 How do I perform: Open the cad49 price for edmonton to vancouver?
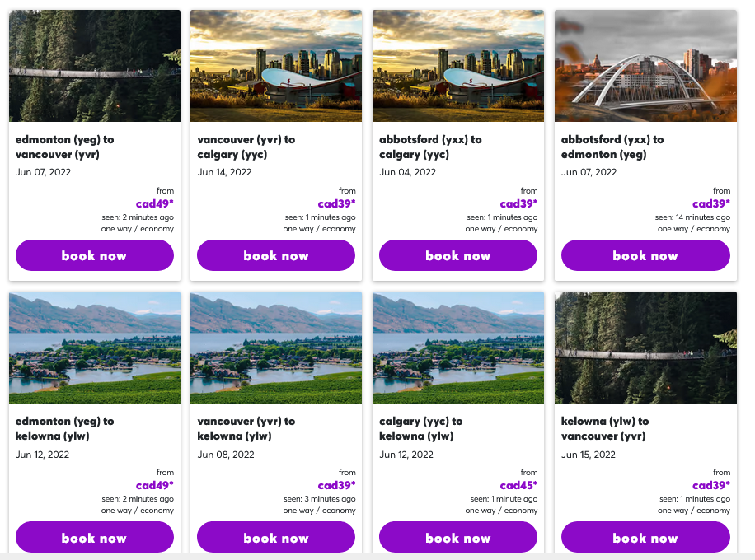coord(153,203)
